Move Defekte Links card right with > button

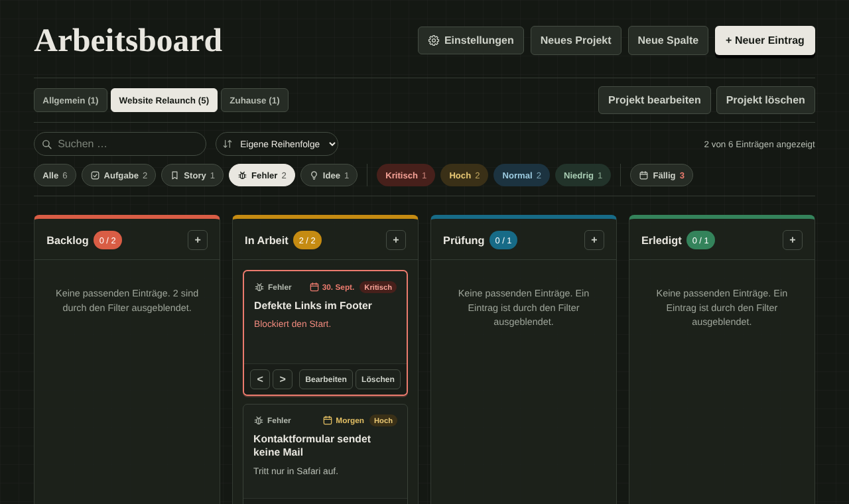(283, 379)
